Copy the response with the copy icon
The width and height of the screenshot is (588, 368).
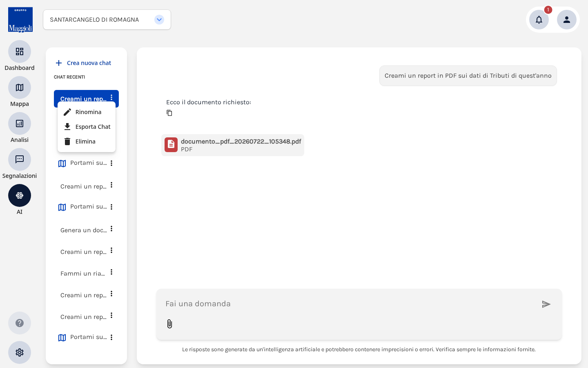pyautogui.click(x=169, y=113)
